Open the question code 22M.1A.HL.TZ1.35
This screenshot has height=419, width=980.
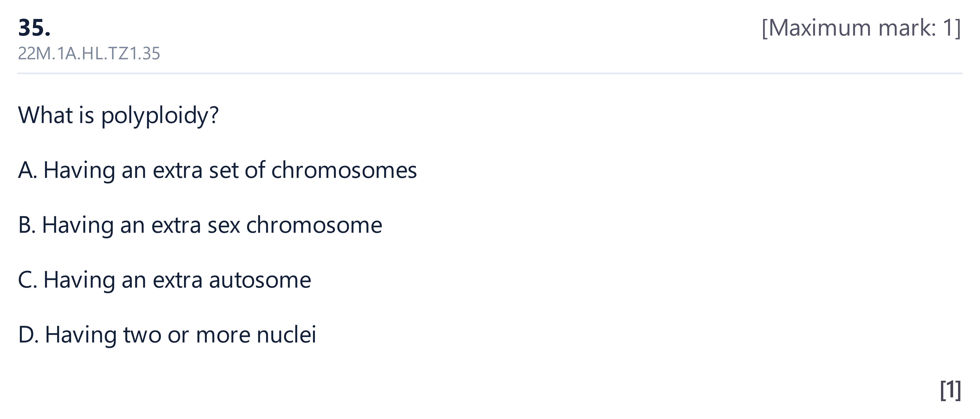tap(89, 54)
